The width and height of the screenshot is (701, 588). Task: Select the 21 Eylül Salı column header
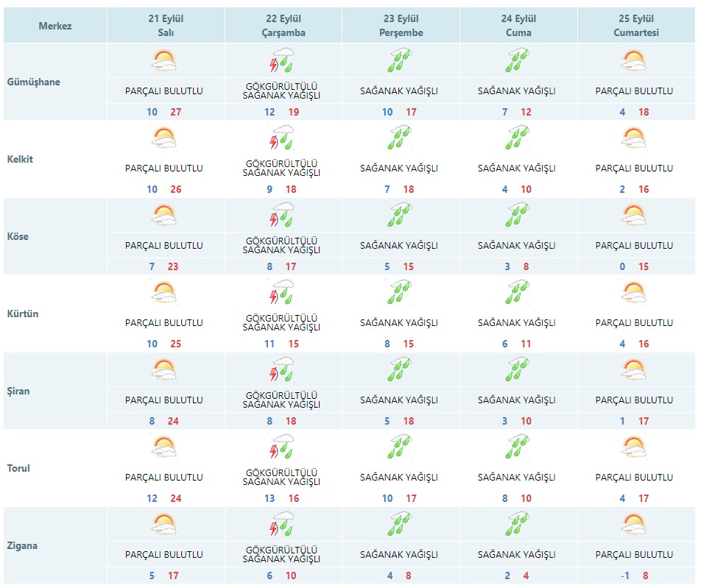tap(166, 26)
